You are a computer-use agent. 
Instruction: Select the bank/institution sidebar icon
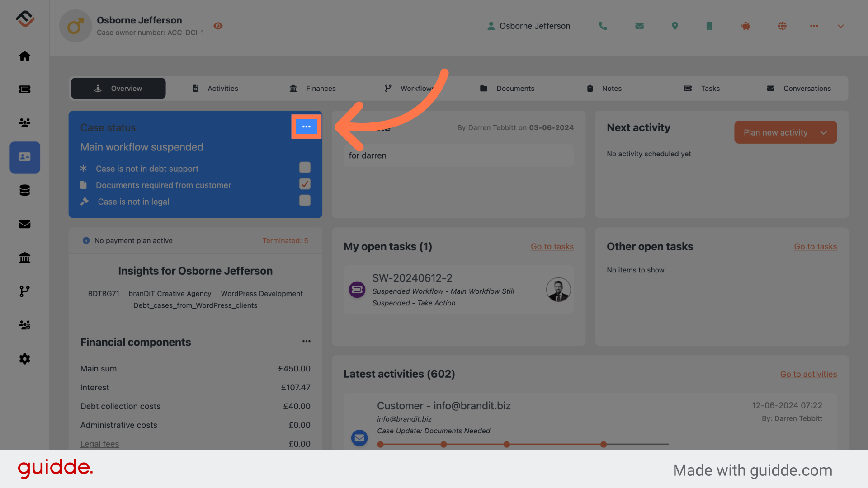(x=24, y=258)
